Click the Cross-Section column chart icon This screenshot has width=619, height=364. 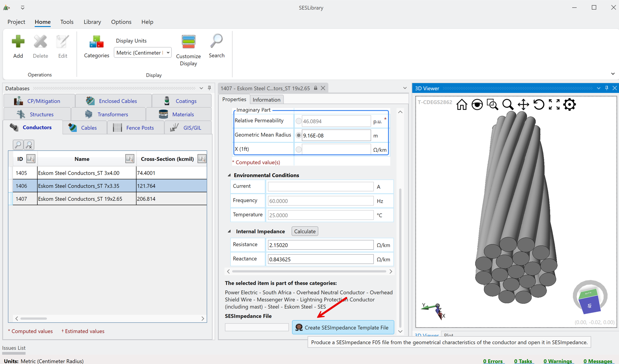click(202, 159)
